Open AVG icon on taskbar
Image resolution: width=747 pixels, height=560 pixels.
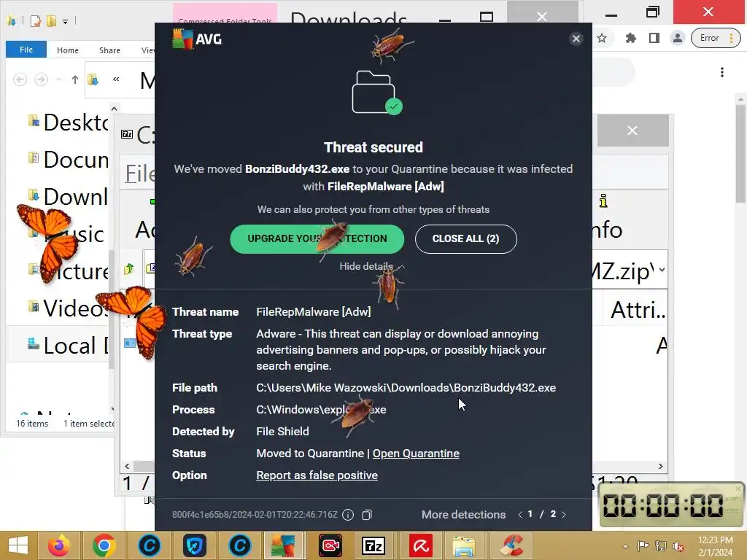click(x=283, y=545)
